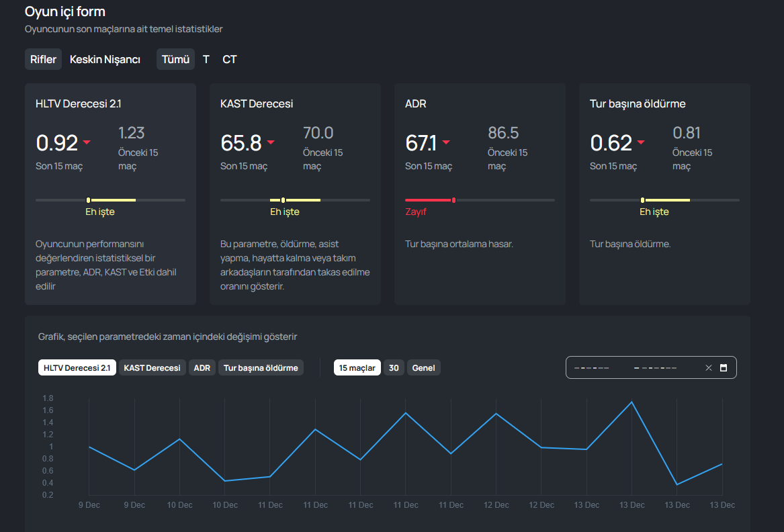Screen dimensions: 784x532
Task: Clear the date range with the X icon
Action: (709, 367)
